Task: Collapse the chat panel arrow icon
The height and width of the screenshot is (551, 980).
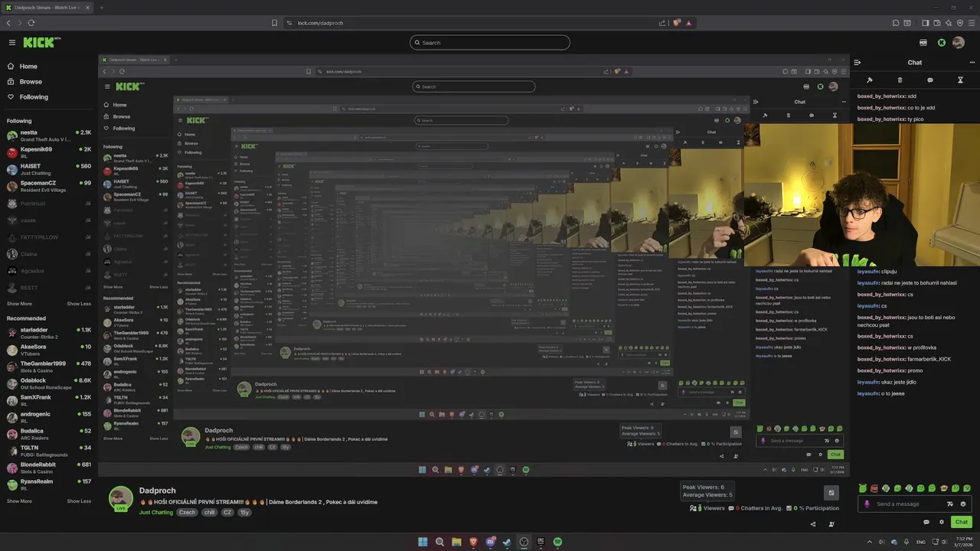Action: coord(857,63)
